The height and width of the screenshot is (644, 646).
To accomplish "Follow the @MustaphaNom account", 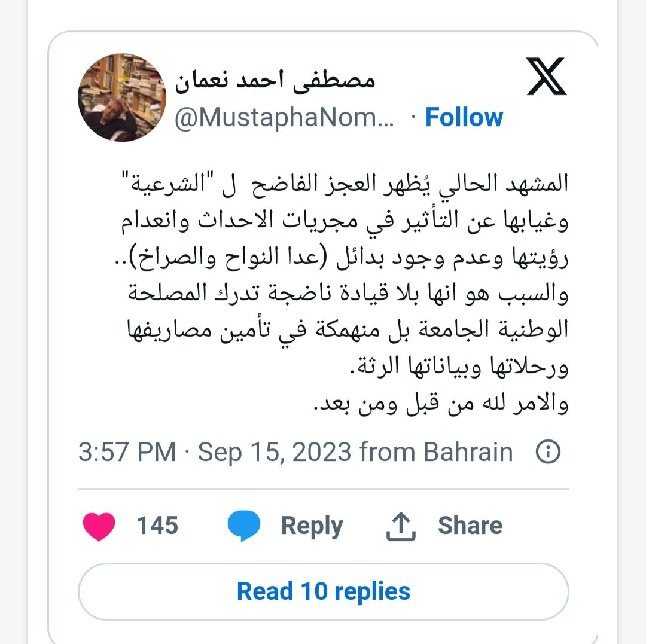I will coord(464,117).
